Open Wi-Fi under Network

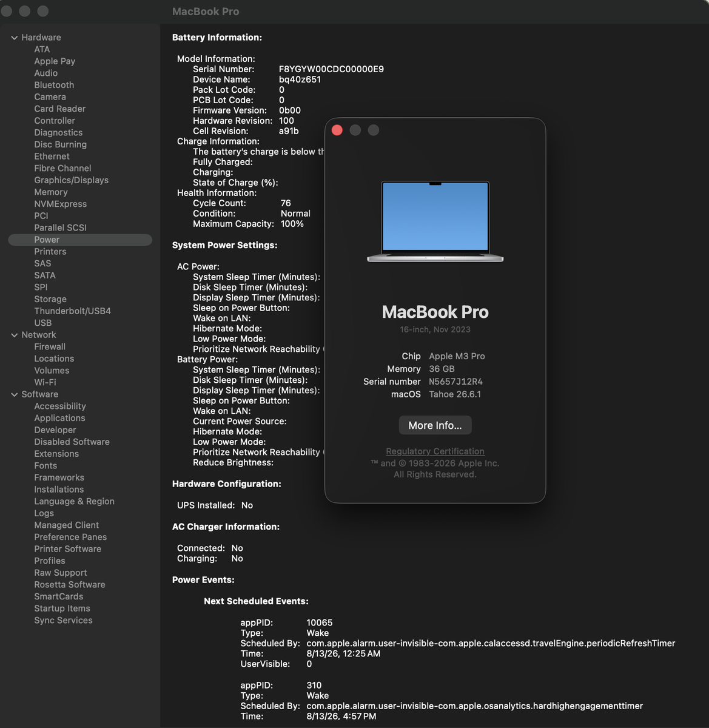coord(45,382)
